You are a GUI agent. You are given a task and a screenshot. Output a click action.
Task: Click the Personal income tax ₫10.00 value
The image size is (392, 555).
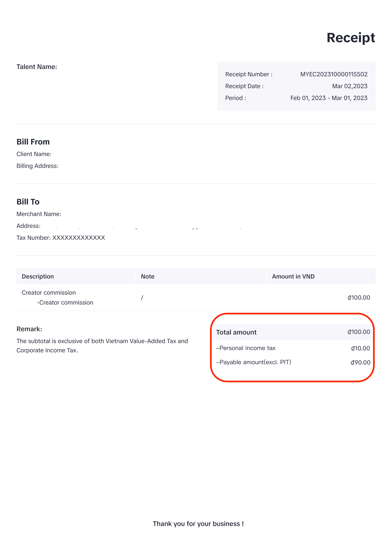pyautogui.click(x=360, y=348)
